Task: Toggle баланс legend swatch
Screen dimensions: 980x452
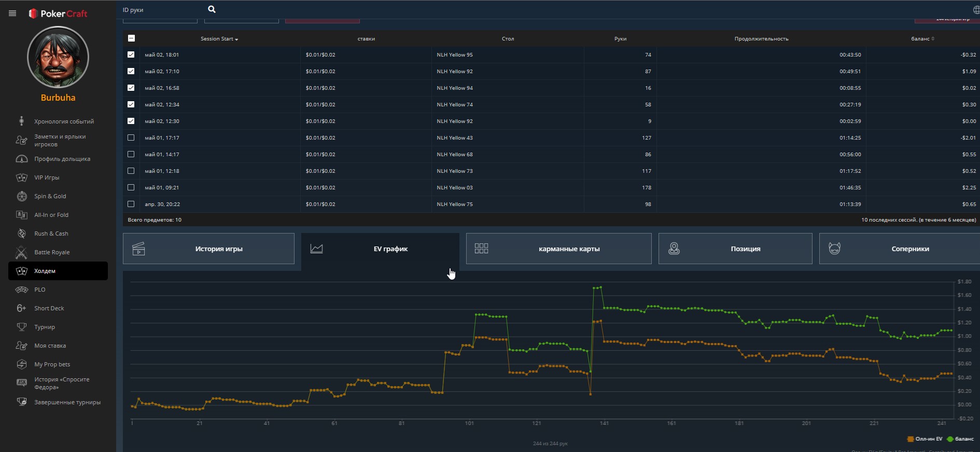Action: click(x=950, y=439)
